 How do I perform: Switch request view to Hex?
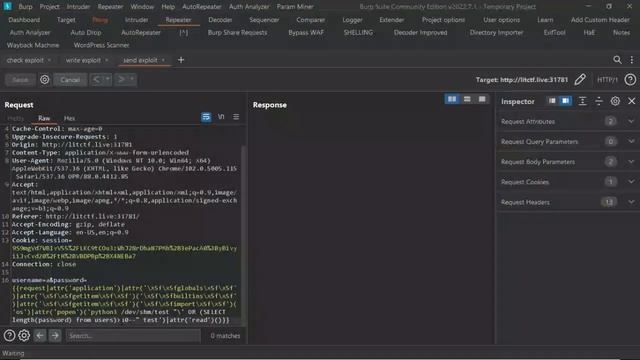pos(69,118)
